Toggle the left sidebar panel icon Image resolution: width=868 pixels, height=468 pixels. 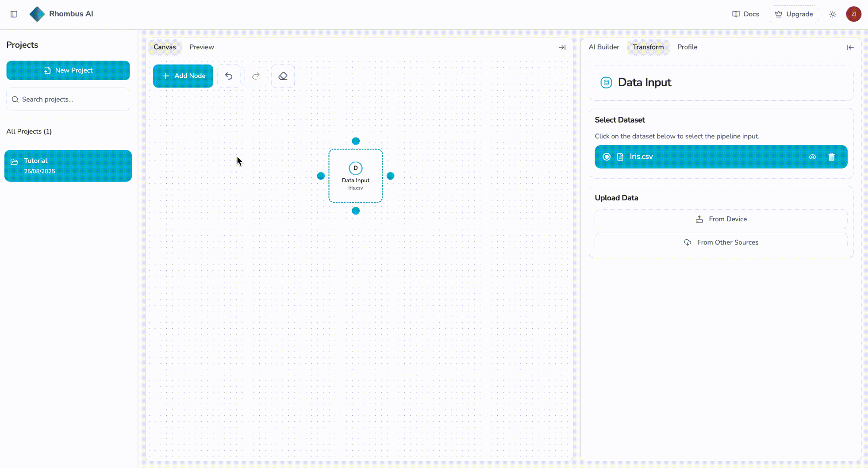pos(14,14)
